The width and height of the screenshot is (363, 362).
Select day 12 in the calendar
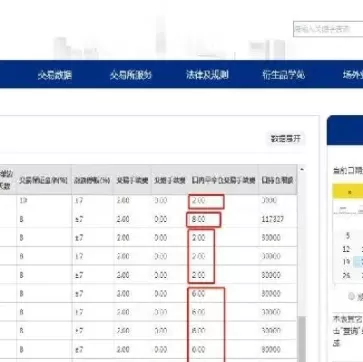(346, 249)
